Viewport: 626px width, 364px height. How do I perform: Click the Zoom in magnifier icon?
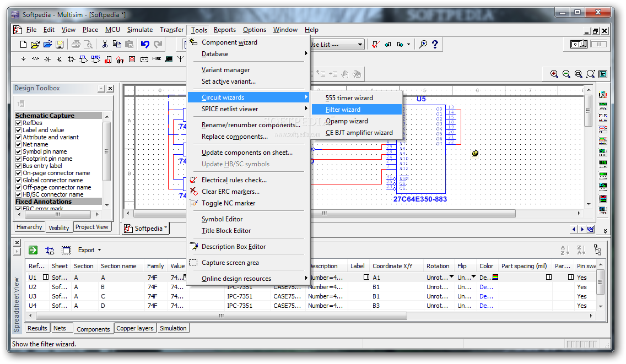pos(554,74)
